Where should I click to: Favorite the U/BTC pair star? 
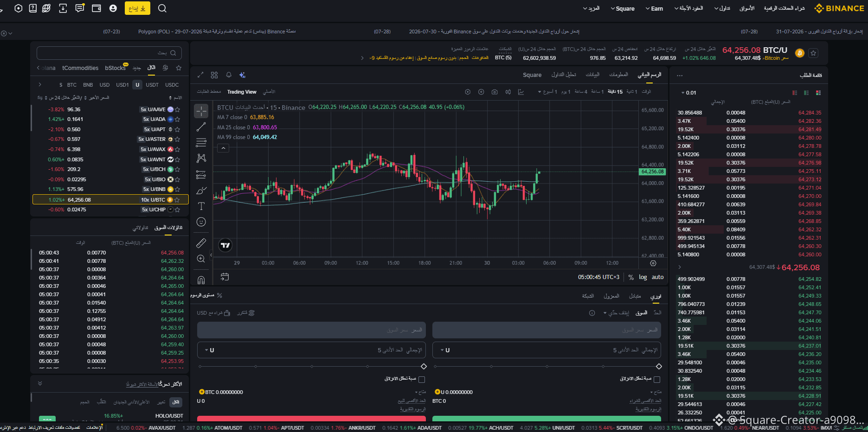pos(177,200)
